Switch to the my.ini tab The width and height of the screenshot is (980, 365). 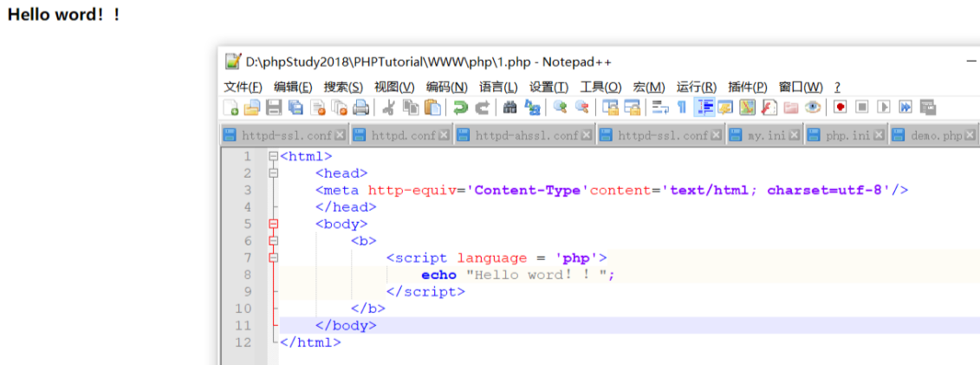pyautogui.click(x=768, y=135)
